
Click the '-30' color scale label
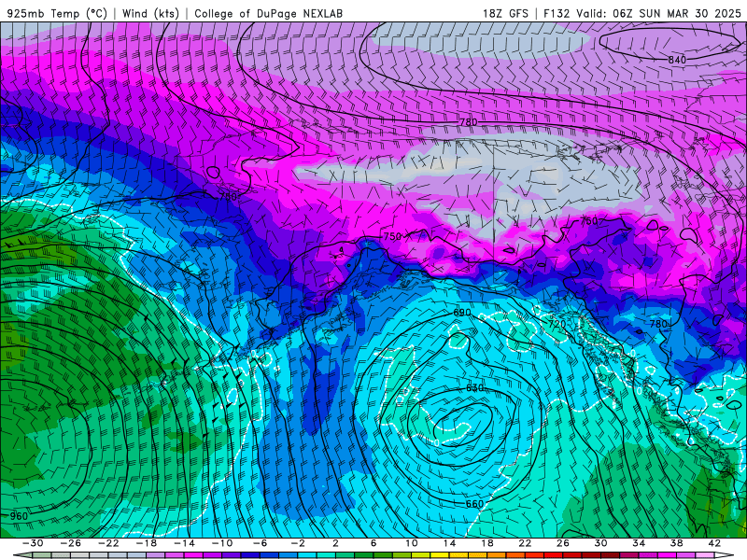33,543
